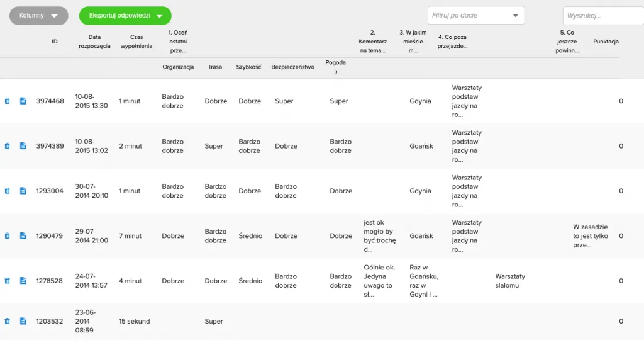Screen dimensions: 644x345
Task: Open document icon for response 1290479
Action: coord(23,236)
